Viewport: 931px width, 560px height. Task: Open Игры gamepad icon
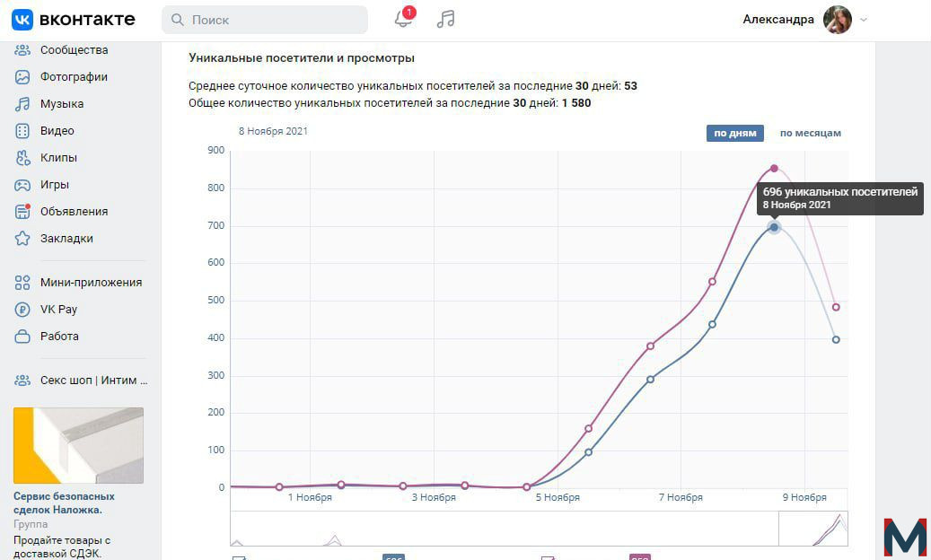point(22,185)
